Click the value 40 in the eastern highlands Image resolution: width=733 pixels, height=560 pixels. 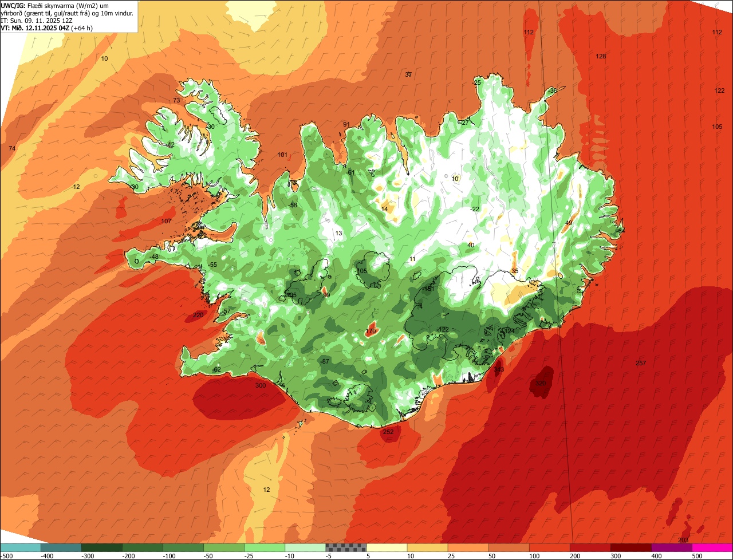coord(471,245)
